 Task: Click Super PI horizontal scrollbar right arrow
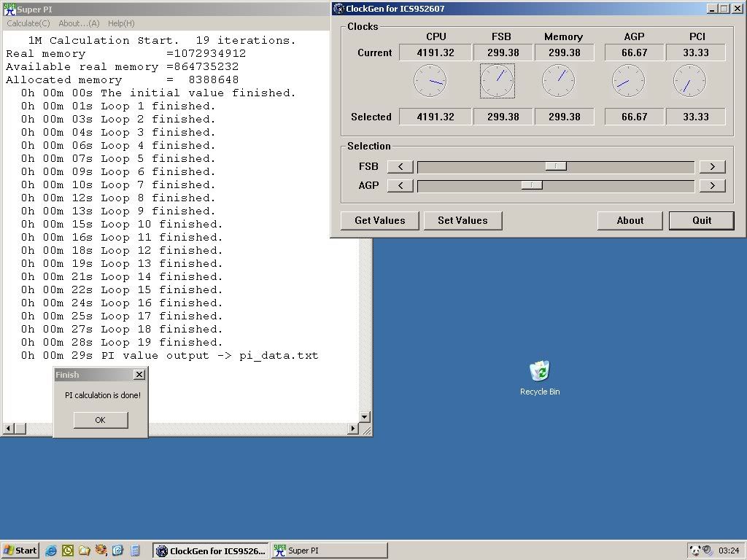353,429
